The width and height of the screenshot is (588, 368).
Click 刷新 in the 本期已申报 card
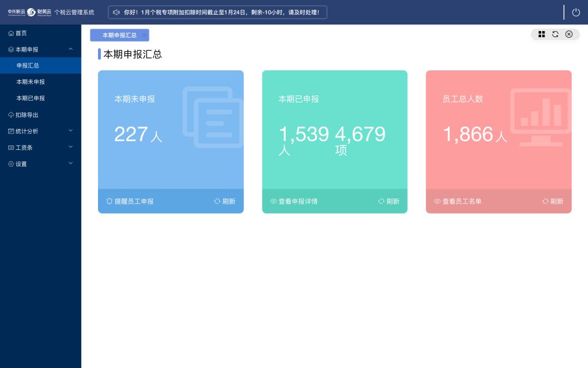(389, 201)
